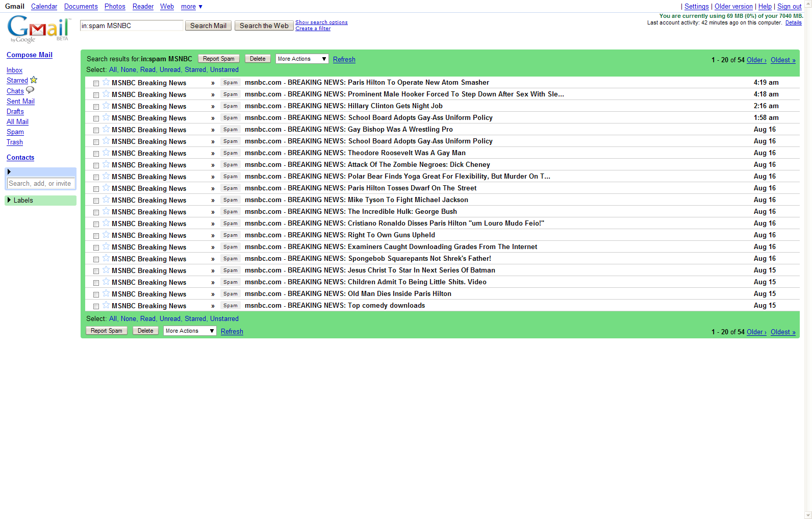Star the Incredible Hulk George Bush email
The height and width of the screenshot is (519, 812).
[x=106, y=211]
